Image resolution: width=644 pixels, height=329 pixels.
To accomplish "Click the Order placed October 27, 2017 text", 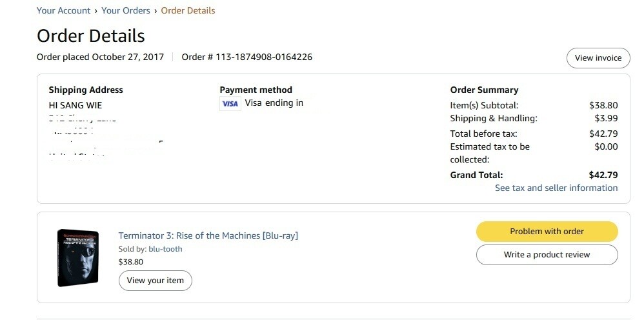I will point(100,57).
